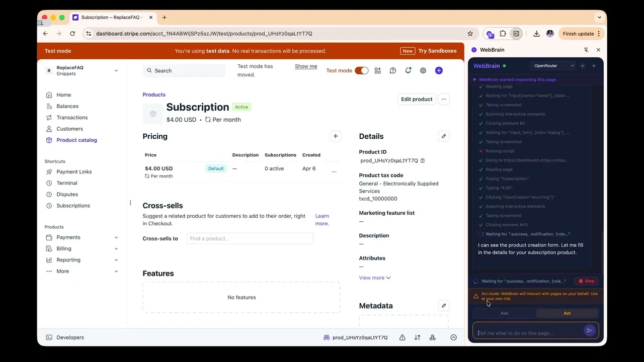Click the purple create plus button

(x=439, y=70)
